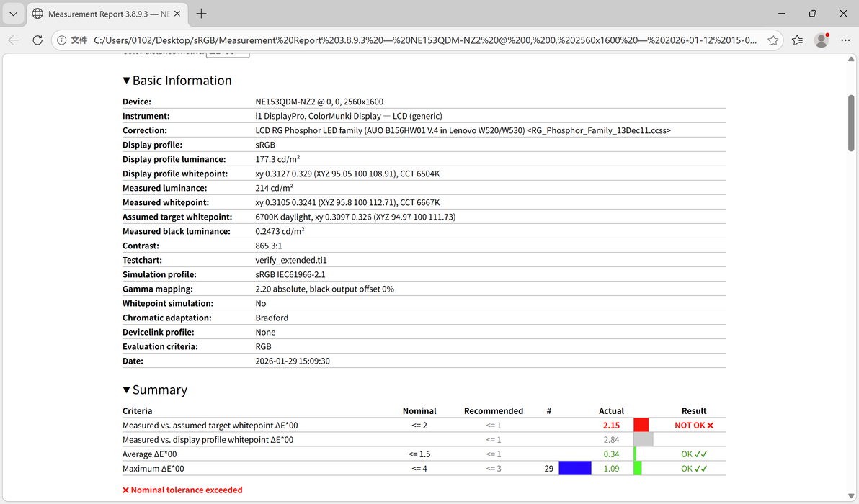Click the NOT OK result text
Viewport: 859px width, 504px height.
coord(693,426)
